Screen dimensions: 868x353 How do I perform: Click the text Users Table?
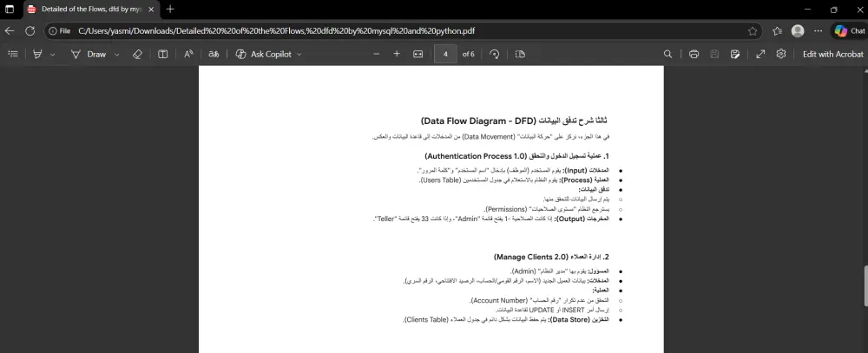[441, 180]
